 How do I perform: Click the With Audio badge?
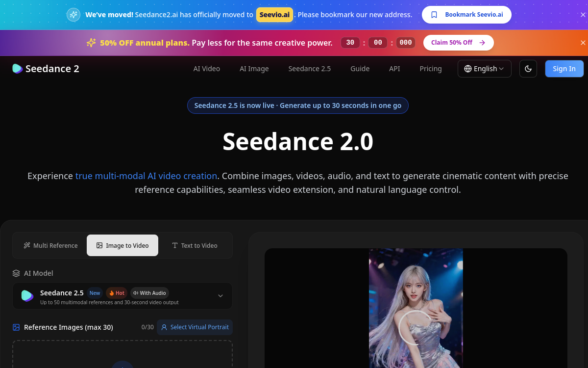(149, 293)
